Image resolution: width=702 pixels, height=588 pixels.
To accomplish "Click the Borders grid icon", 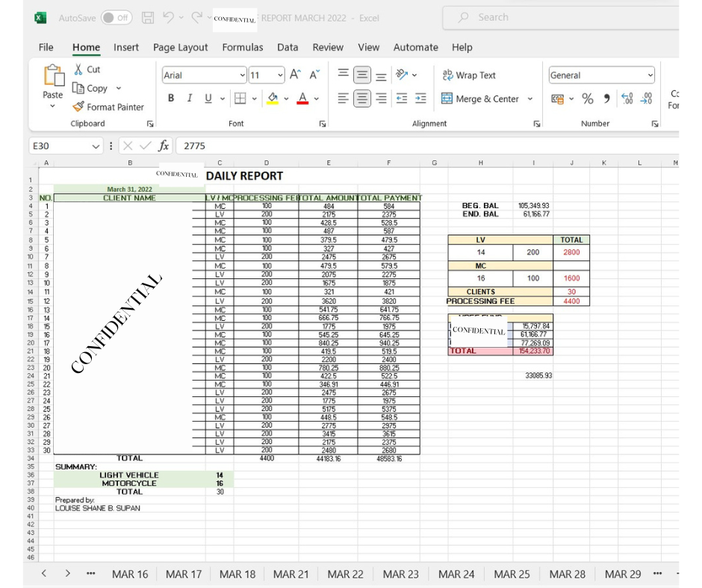I will pyautogui.click(x=240, y=98).
